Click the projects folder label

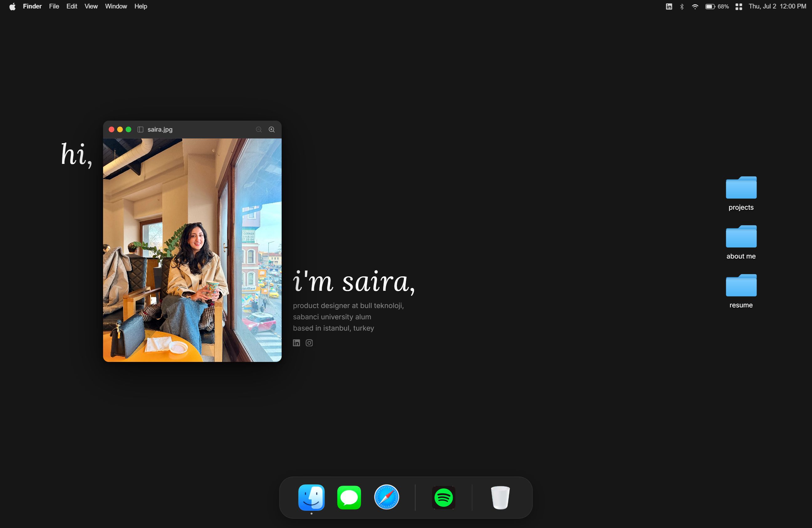[741, 207]
